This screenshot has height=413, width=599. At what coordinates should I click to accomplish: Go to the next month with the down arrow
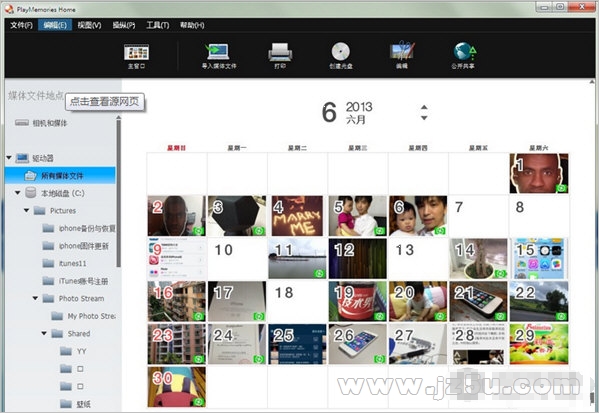[x=424, y=118]
